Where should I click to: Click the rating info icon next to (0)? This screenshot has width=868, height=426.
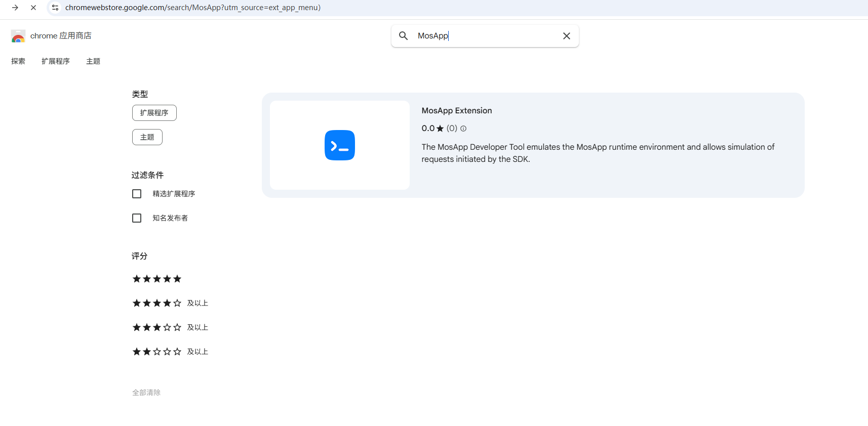point(463,129)
